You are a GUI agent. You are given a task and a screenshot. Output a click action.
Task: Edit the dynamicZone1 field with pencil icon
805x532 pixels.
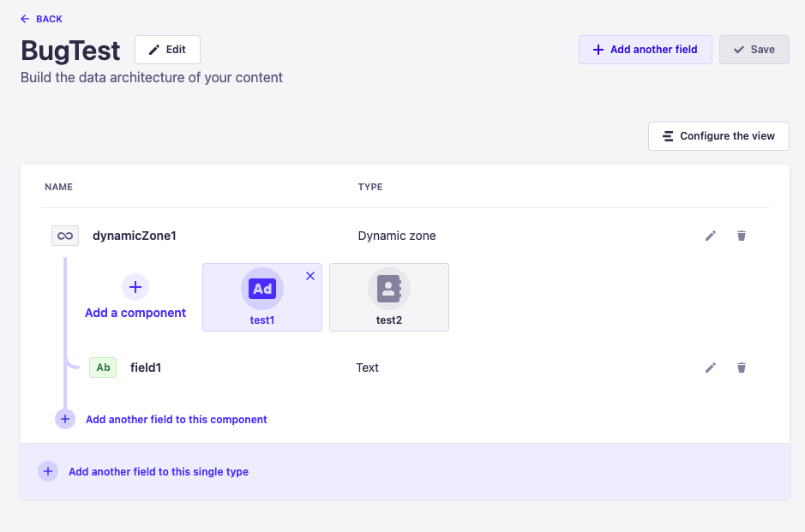710,236
